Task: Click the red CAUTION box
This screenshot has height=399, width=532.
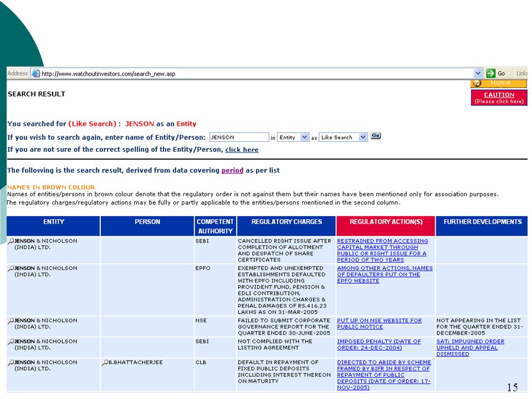Action: [499, 98]
